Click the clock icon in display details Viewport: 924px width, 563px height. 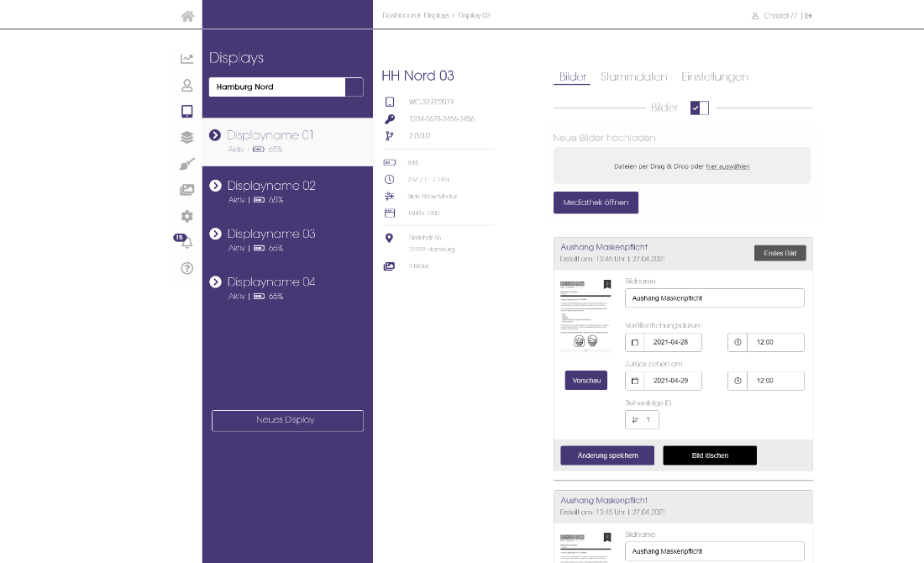click(390, 179)
